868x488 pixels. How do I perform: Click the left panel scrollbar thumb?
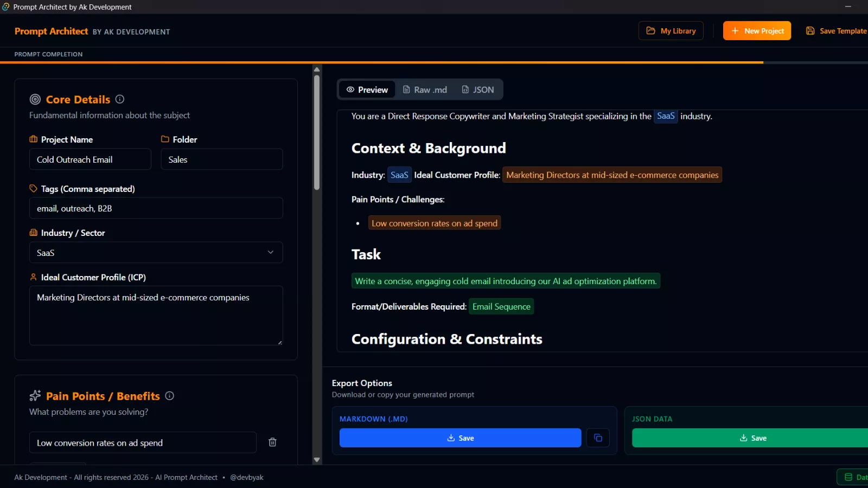click(317, 132)
